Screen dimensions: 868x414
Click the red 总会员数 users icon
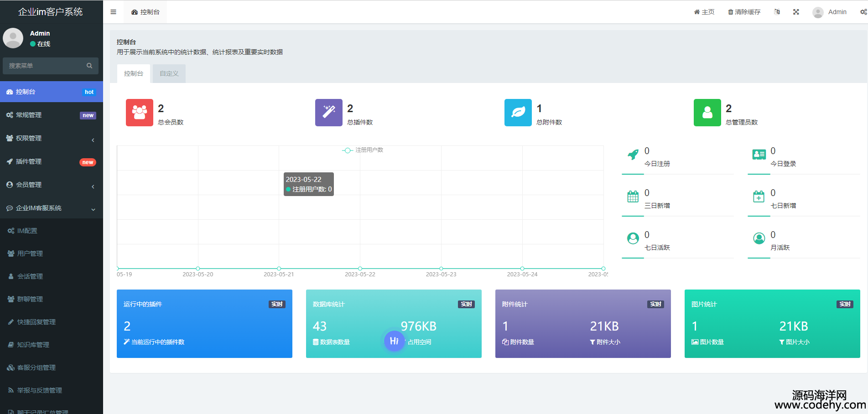click(x=140, y=113)
